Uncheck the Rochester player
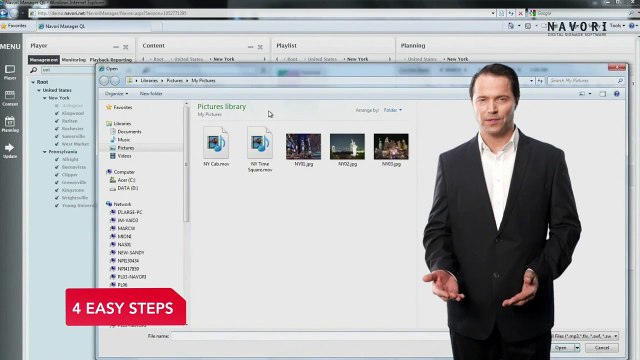This screenshot has width=640, height=360. tap(57, 129)
